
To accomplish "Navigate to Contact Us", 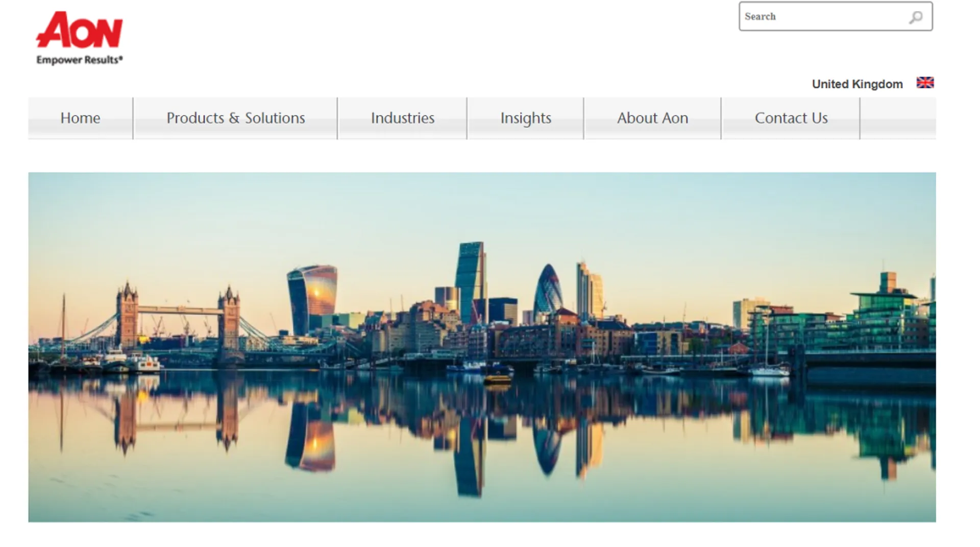I will point(791,118).
